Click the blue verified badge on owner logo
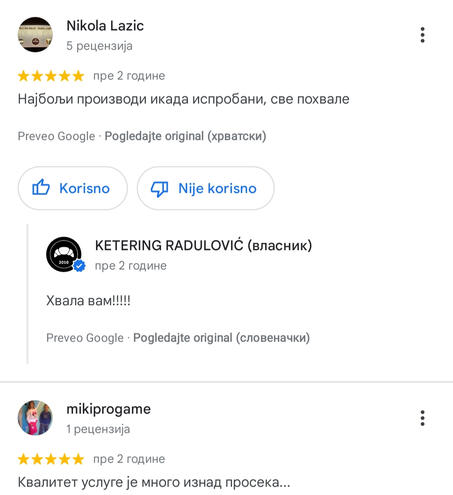Viewport: 453px width, 495px height. [79, 266]
